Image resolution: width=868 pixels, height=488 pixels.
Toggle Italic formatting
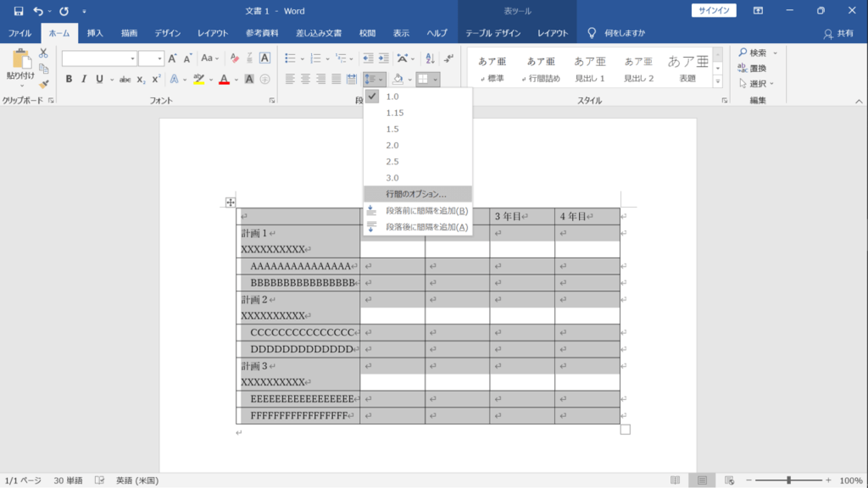pos(84,79)
